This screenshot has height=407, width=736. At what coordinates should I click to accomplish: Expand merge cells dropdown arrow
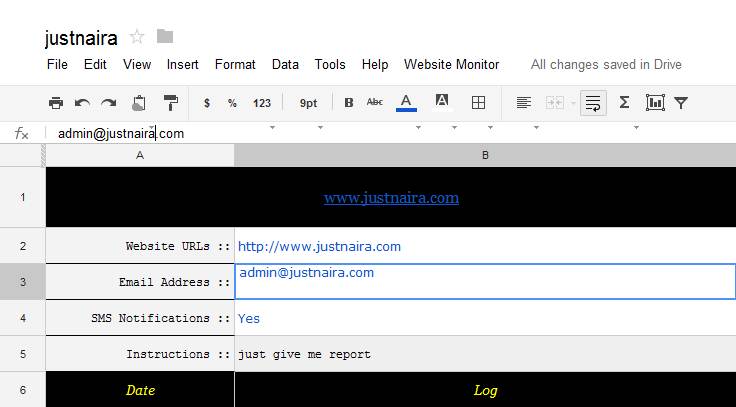[x=573, y=103]
